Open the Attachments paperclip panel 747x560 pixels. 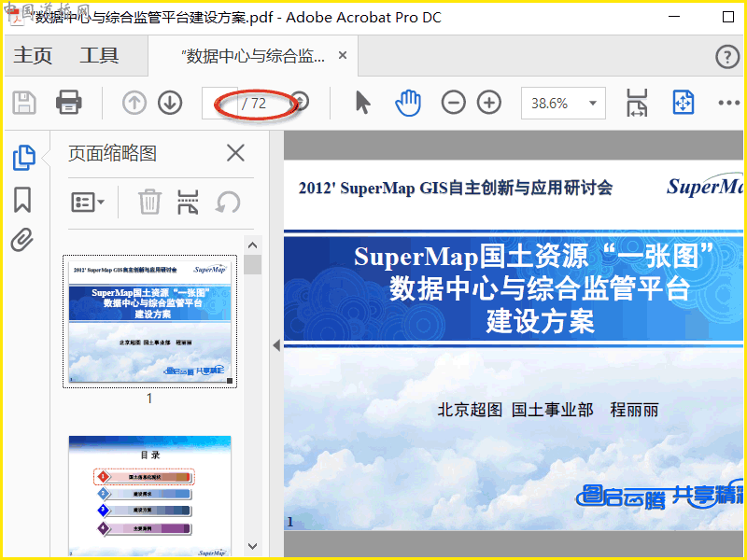[x=22, y=240]
